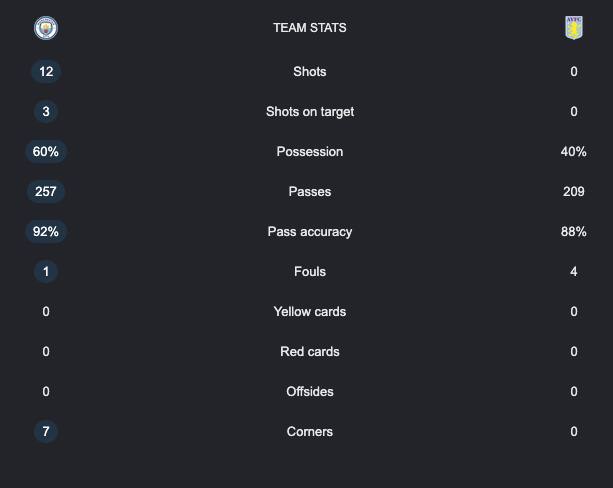Select the 7 corners badge
This screenshot has width=613, height=488.
46,431
